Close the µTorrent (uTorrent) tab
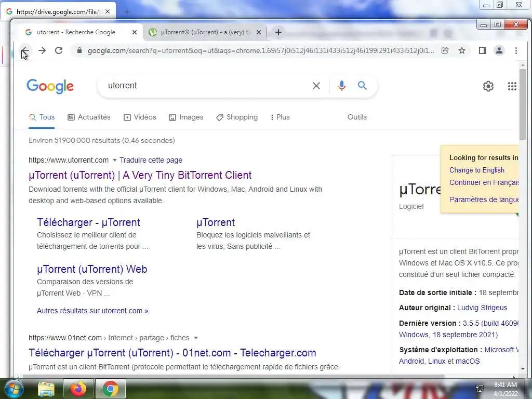The width and height of the screenshot is (532, 399). (x=259, y=32)
